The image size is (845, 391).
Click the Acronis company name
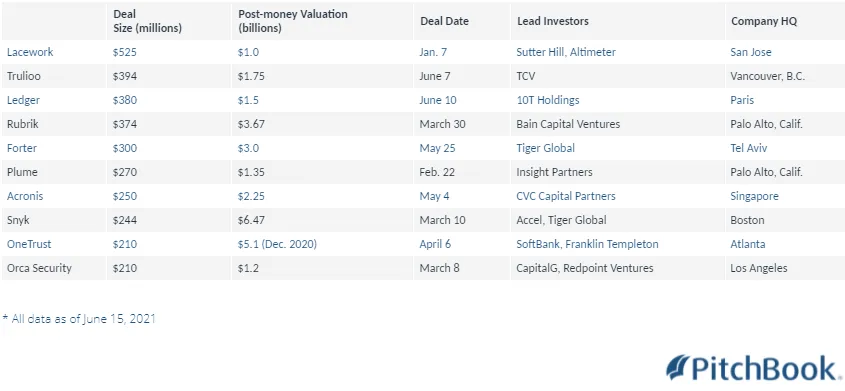click(x=25, y=196)
